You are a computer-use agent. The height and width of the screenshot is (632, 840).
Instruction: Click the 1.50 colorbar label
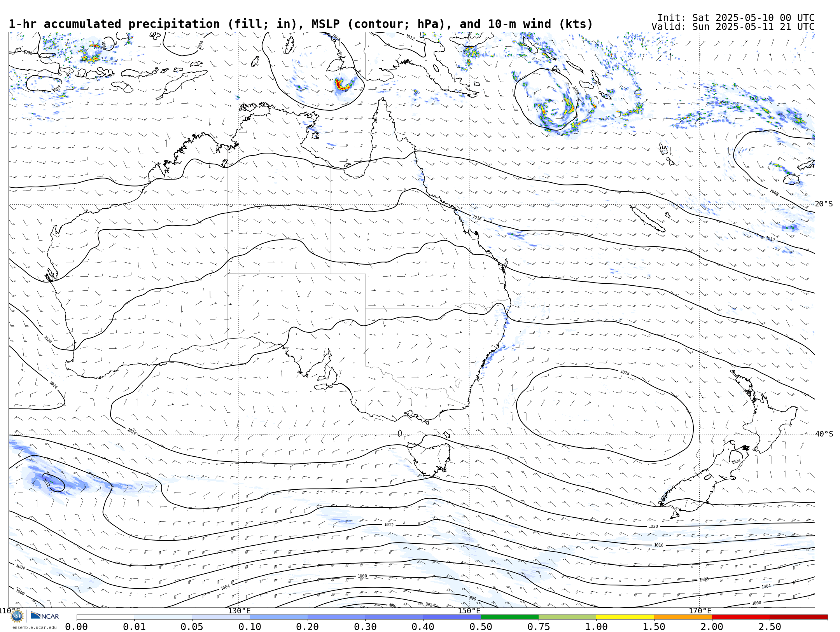point(654,627)
